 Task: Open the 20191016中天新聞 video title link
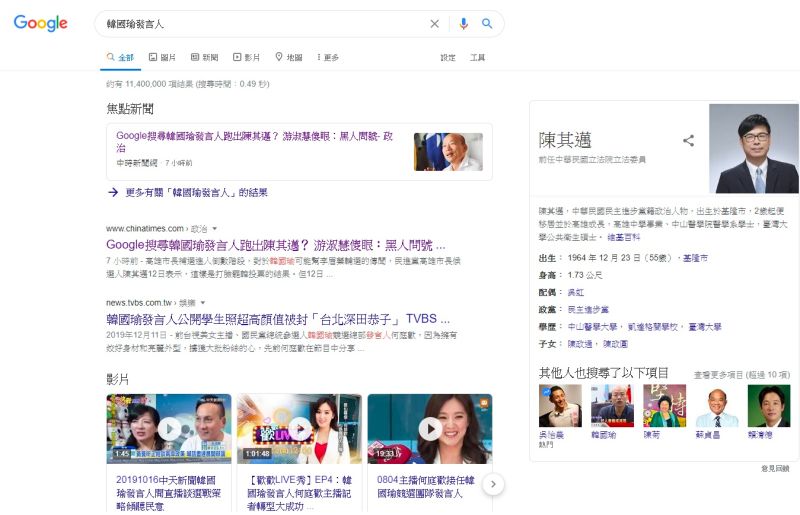tap(168, 493)
